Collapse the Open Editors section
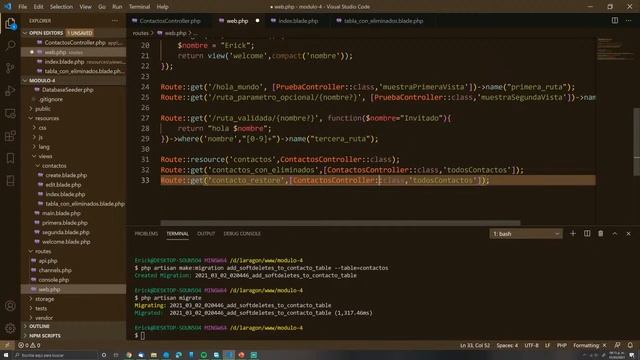The image size is (640, 360). click(25, 33)
